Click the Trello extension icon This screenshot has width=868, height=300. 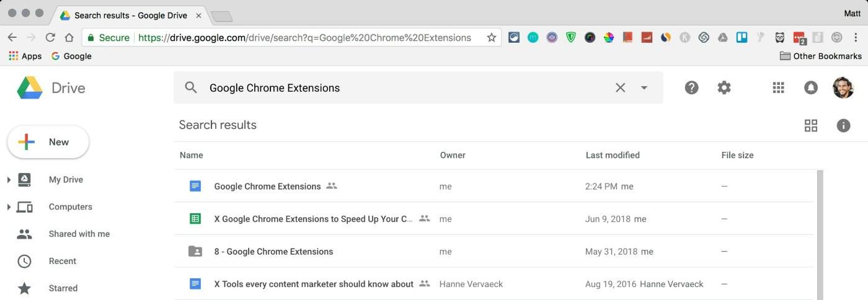(x=742, y=37)
